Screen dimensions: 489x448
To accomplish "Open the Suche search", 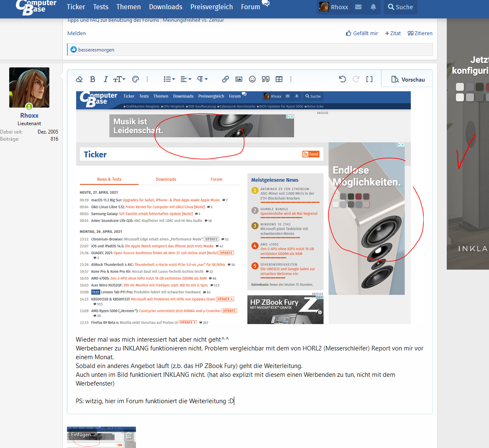I will [x=400, y=7].
